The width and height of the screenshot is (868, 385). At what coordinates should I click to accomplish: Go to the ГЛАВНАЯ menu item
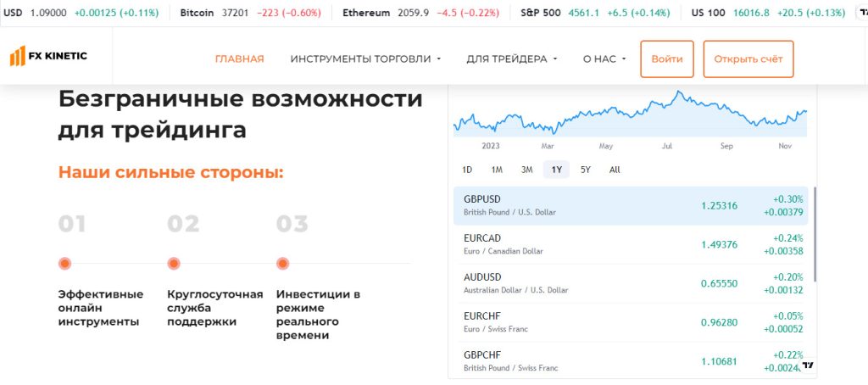(240, 59)
